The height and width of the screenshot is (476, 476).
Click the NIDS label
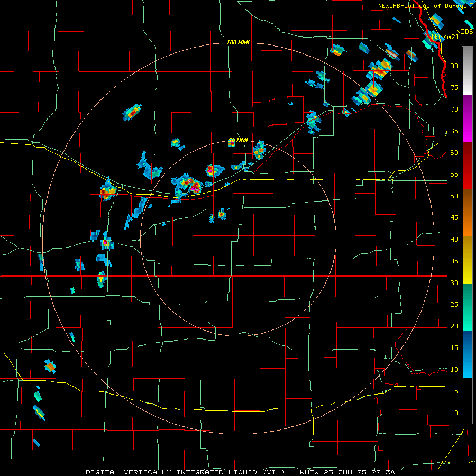coord(465,32)
